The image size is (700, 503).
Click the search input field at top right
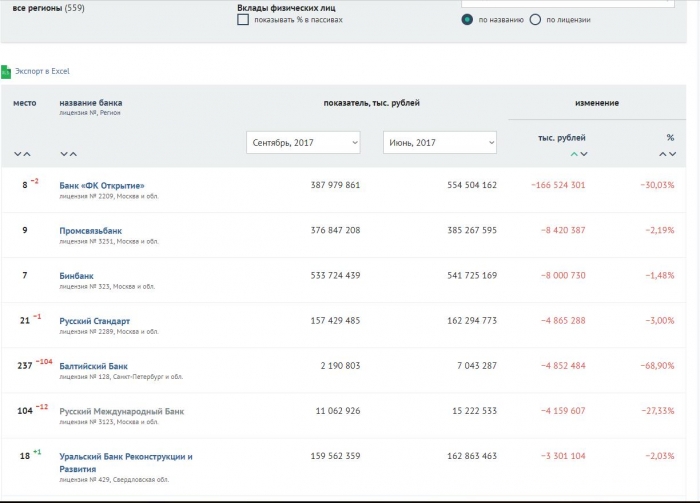click(x=567, y=3)
